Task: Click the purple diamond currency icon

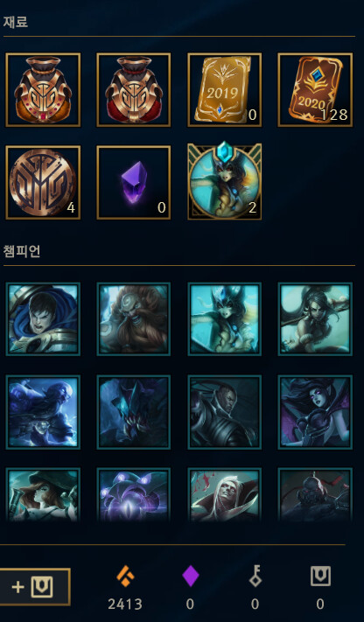Action: [x=190, y=576]
